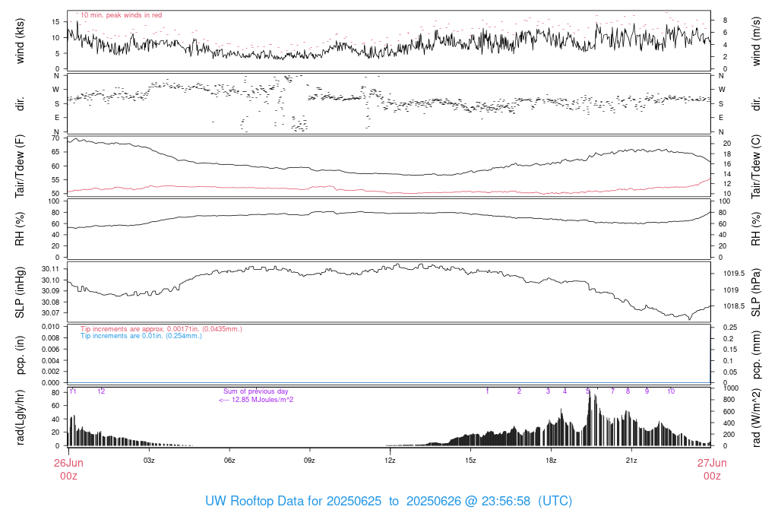
Task: Click the 'RH (%)' left axis label
Action: click(21, 229)
